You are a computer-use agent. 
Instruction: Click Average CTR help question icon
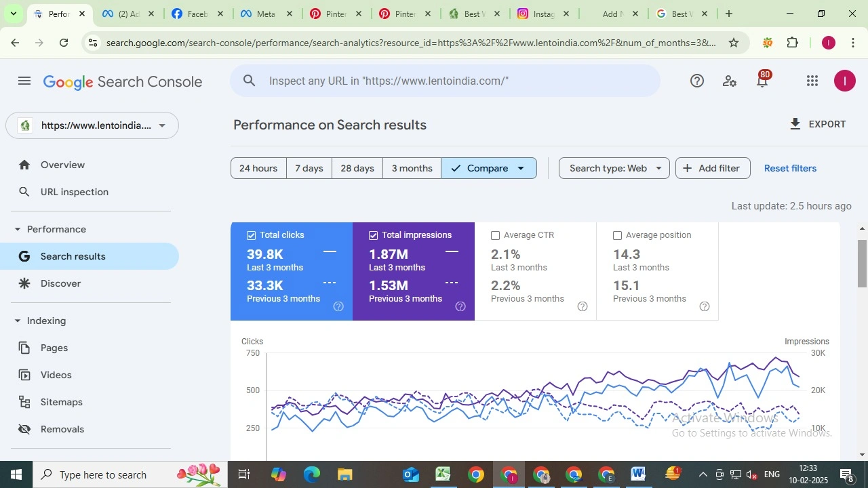583,306
